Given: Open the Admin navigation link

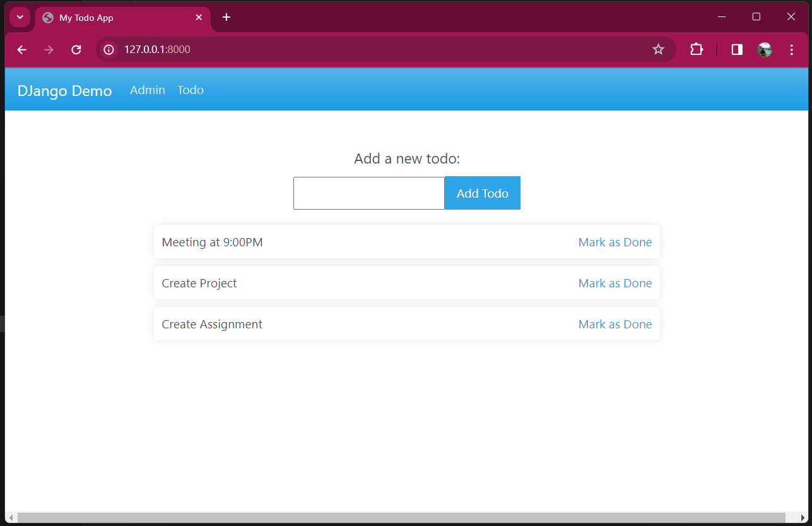Looking at the screenshot, I should 148,90.
